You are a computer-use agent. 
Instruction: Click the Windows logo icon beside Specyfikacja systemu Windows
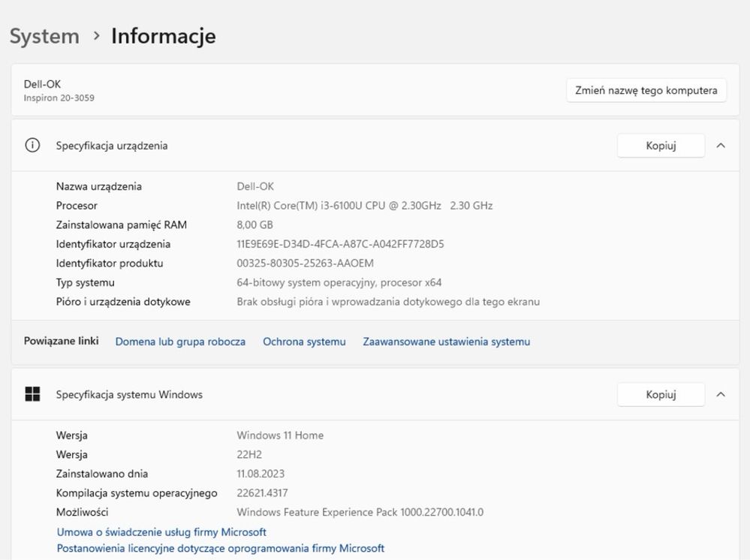point(32,394)
